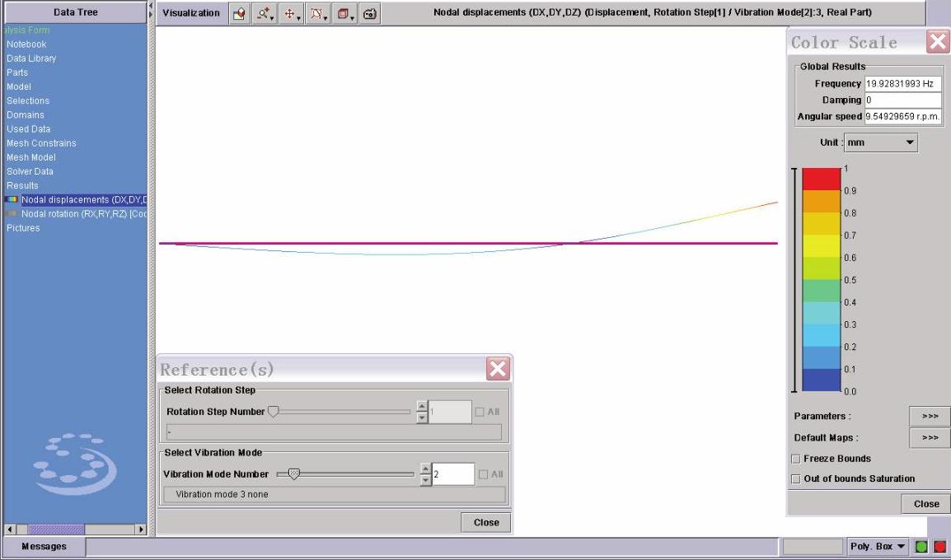Select Solver Data in Data Tree
Screen dimensions: 951x560
tap(30, 171)
